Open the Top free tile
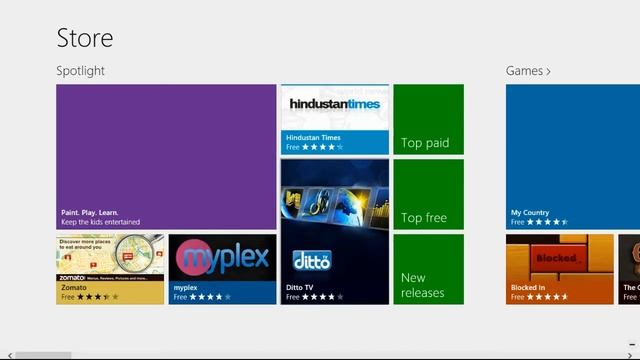640x360 pixels. click(429, 194)
